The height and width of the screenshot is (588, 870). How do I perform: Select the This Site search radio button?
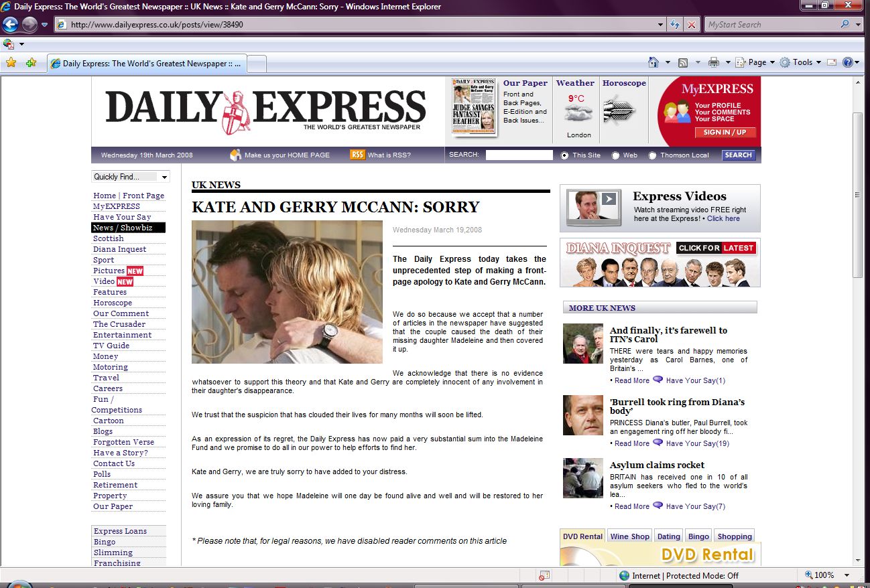[x=564, y=155]
